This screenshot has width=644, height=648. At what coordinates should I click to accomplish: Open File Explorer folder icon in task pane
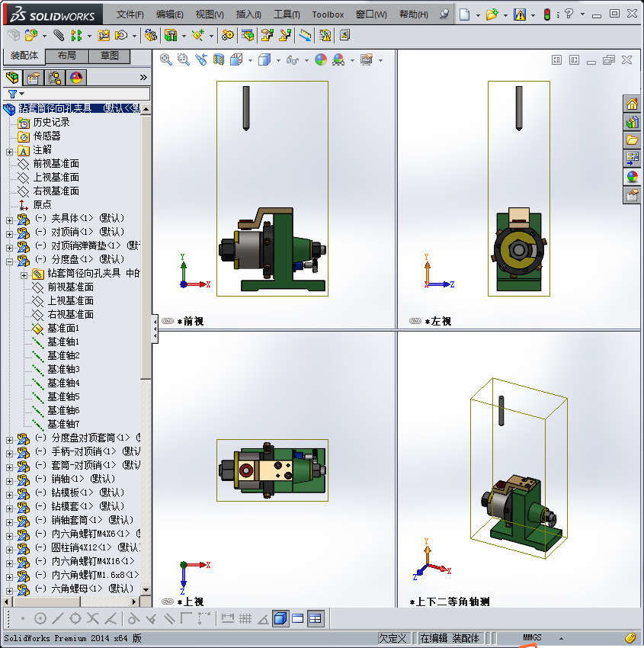click(x=632, y=140)
